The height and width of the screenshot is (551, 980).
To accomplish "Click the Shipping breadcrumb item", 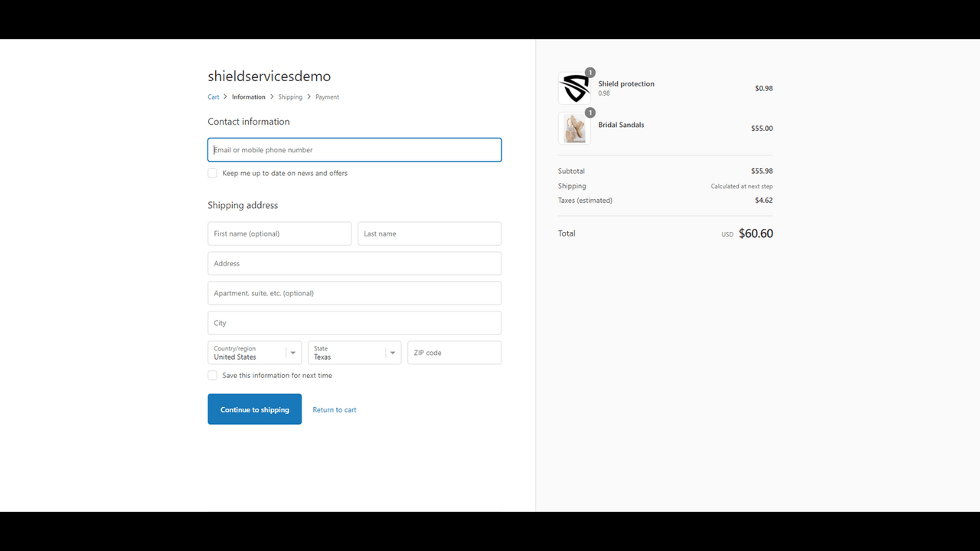I will point(290,96).
